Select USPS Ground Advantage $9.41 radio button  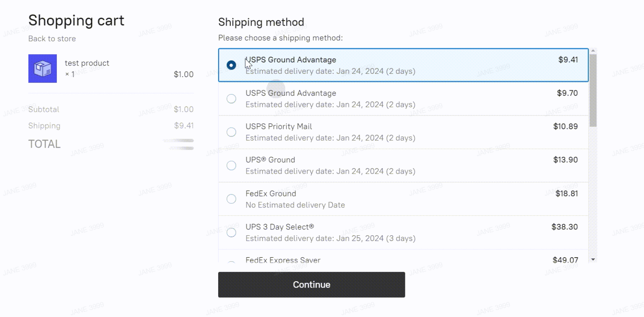click(x=232, y=65)
